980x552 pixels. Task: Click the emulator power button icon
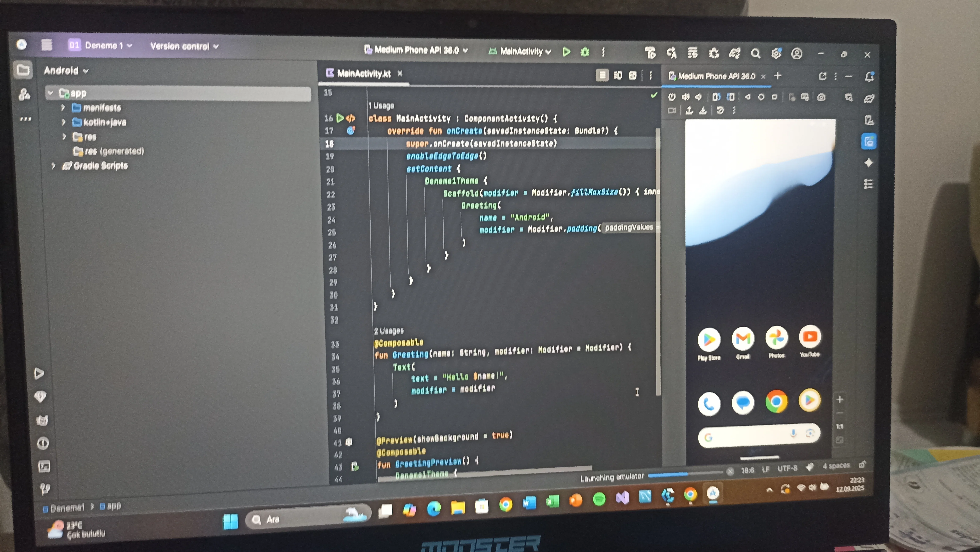pos(672,97)
